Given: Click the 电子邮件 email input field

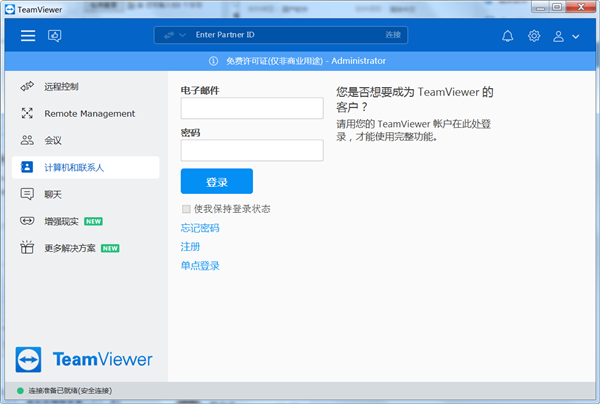Looking at the screenshot, I should point(252,108).
